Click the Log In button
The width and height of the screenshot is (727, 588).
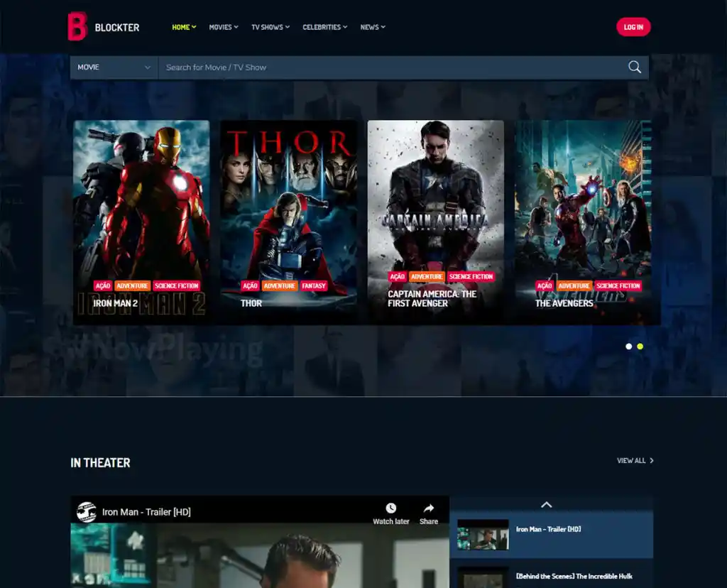coord(633,28)
